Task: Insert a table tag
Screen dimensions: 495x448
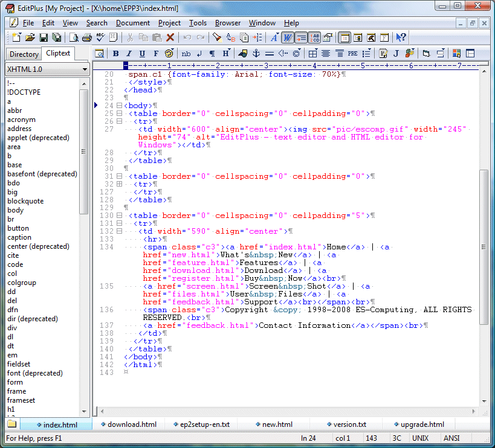Action: click(313, 54)
